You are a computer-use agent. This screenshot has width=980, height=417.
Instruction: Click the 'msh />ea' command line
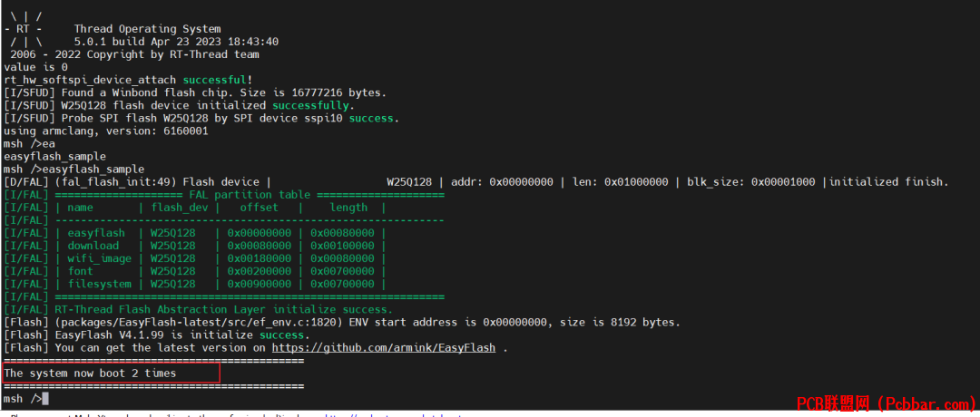29,143
